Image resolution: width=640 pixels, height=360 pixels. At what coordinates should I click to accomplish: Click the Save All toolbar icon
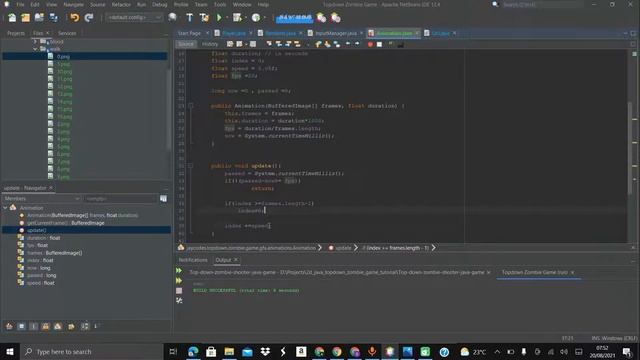tap(53, 18)
